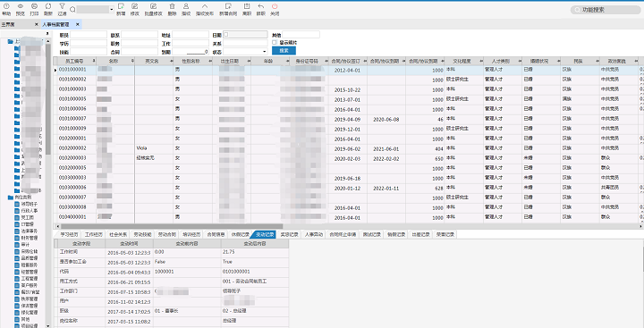The image size is (644, 328).
Task: Enable the 显示照片 checkbox
Action: 275,42
